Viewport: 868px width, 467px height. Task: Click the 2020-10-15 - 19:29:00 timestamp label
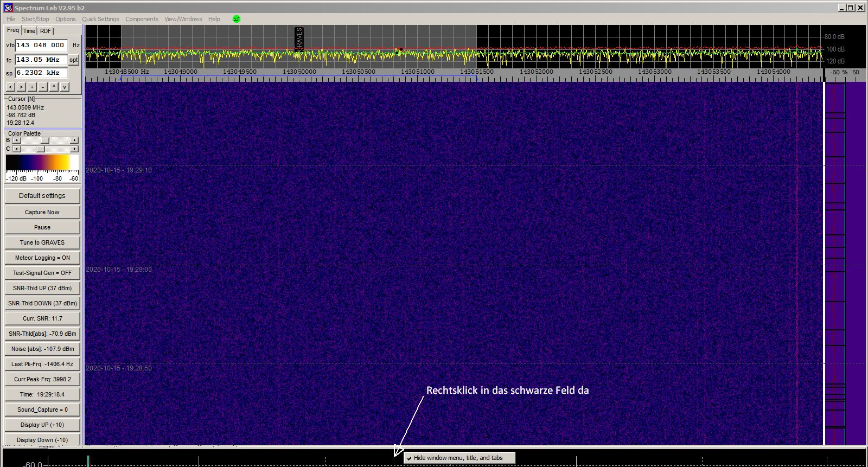tap(119, 270)
